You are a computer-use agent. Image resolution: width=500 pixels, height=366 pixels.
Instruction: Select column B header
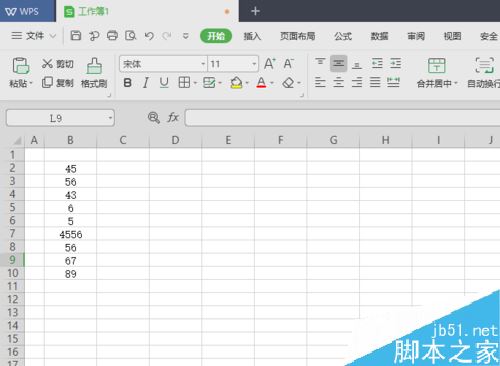70,140
